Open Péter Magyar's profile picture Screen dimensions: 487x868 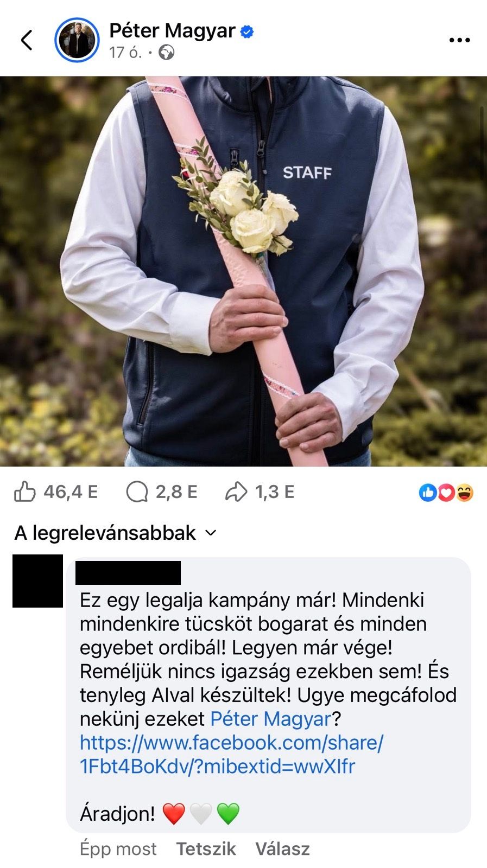(77, 40)
